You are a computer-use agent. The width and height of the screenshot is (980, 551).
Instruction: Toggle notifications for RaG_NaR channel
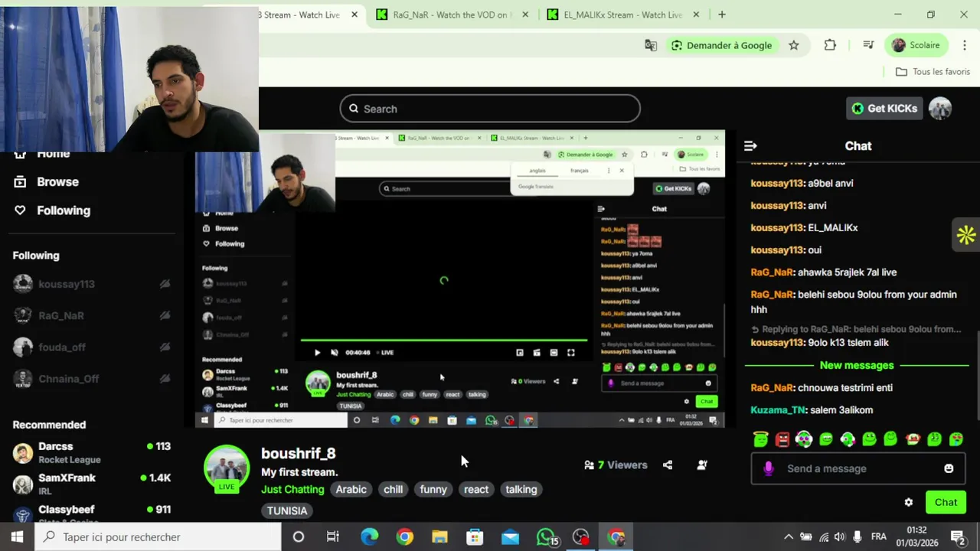coord(165,315)
